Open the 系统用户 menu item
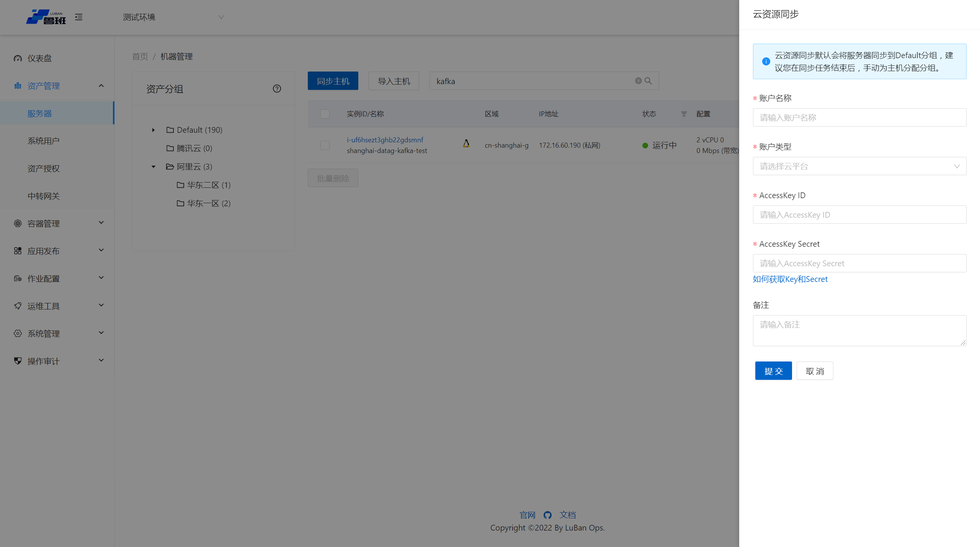980x547 pixels. pos(57,141)
